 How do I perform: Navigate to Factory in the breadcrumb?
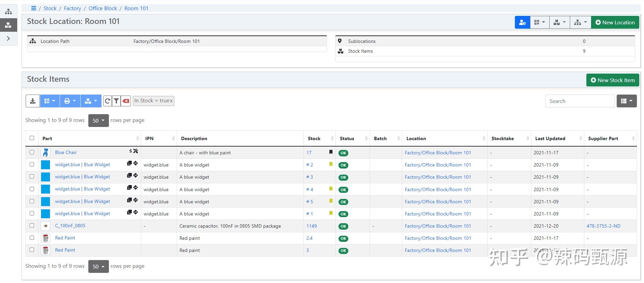72,8
